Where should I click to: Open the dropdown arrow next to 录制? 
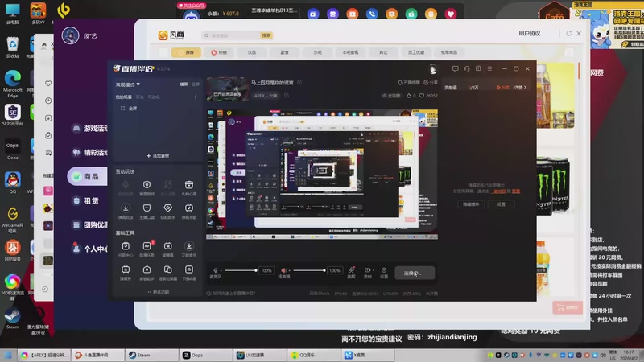373,270
